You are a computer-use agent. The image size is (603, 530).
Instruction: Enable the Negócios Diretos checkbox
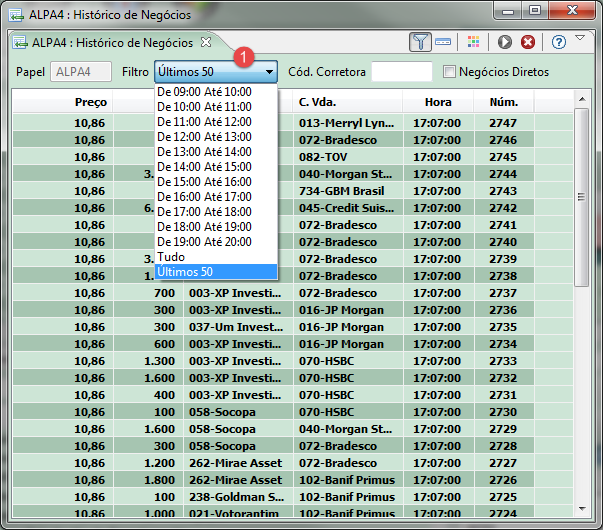[x=449, y=72]
